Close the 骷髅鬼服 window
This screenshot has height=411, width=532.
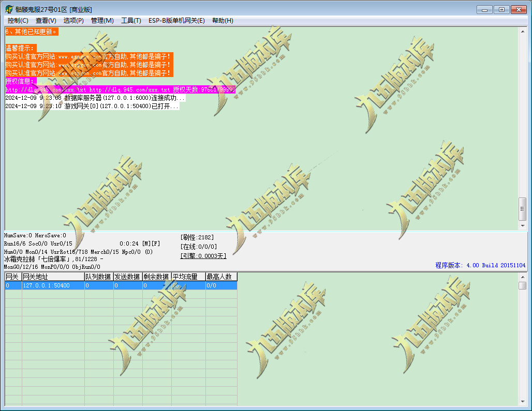(519, 9)
